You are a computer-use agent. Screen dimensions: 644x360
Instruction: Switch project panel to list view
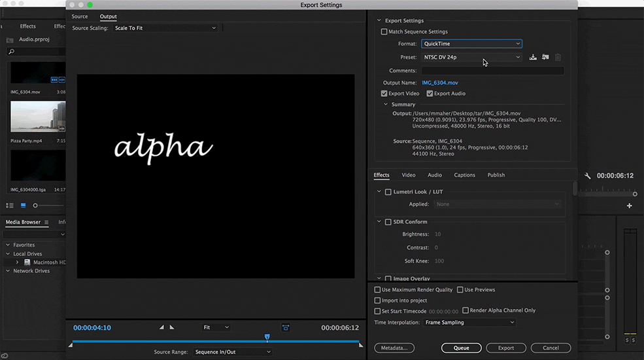point(10,206)
